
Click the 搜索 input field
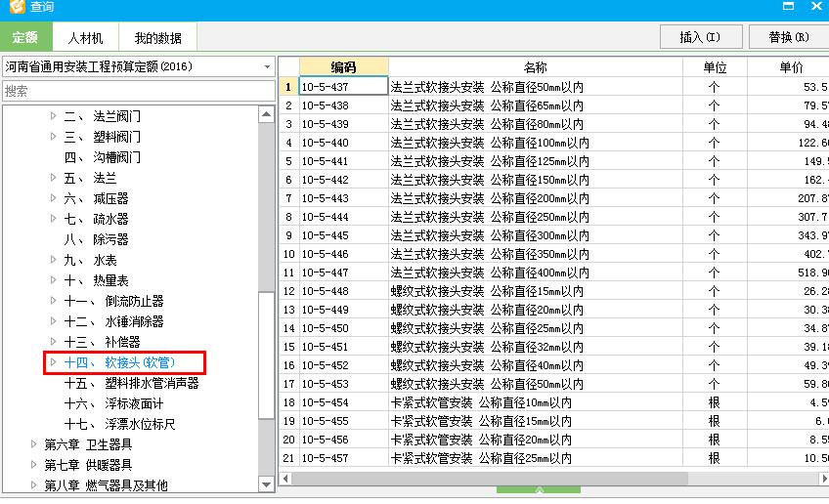pos(139,91)
